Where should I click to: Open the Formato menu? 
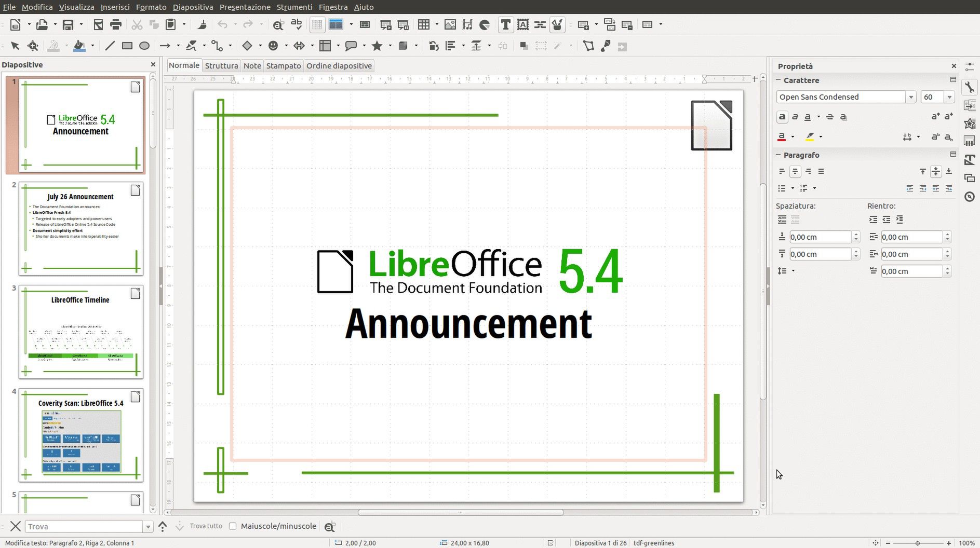pyautogui.click(x=151, y=7)
